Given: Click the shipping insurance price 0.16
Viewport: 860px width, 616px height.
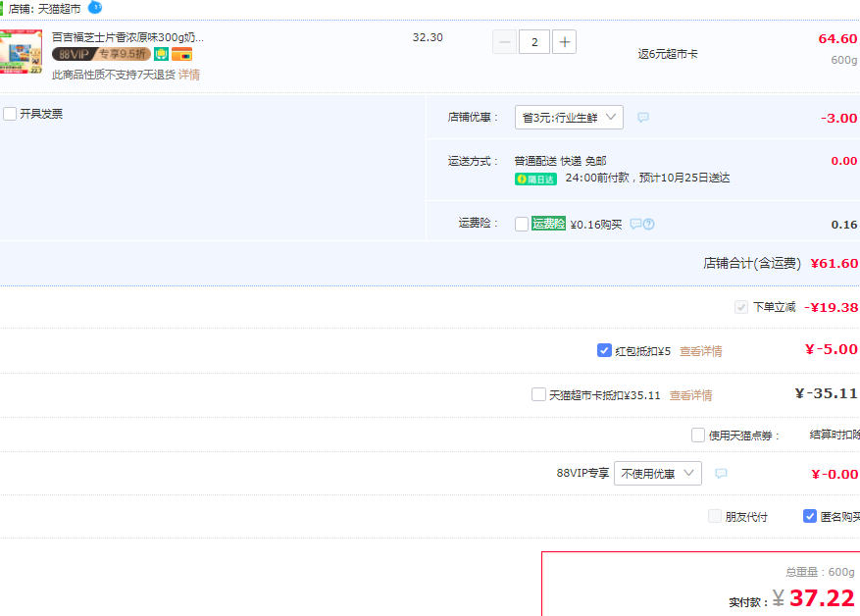Looking at the screenshot, I should pos(843,225).
